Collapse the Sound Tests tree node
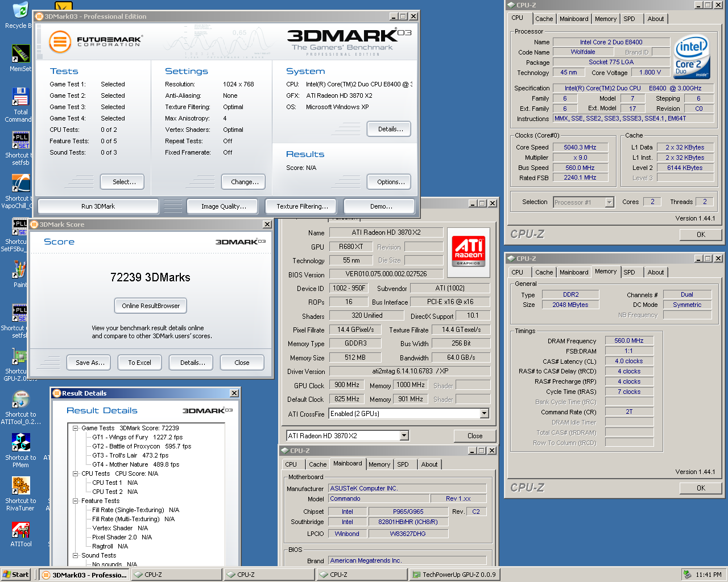728x582 pixels. pyautogui.click(x=75, y=555)
